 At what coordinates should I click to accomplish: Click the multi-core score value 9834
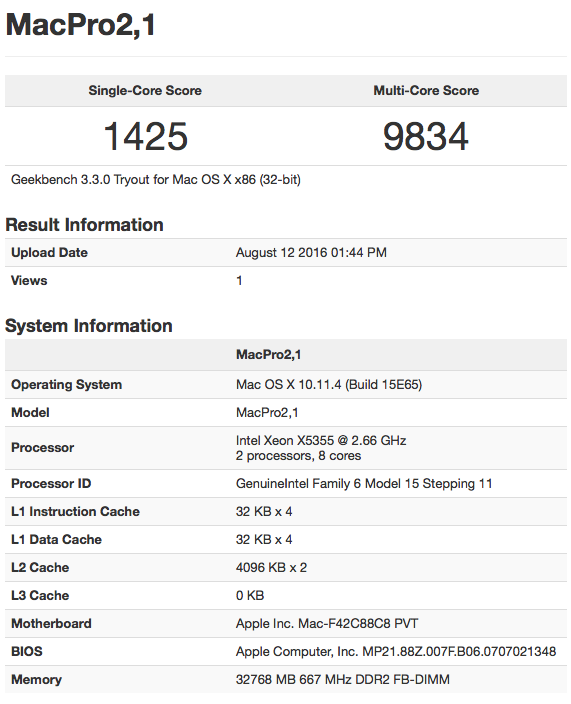click(x=426, y=136)
